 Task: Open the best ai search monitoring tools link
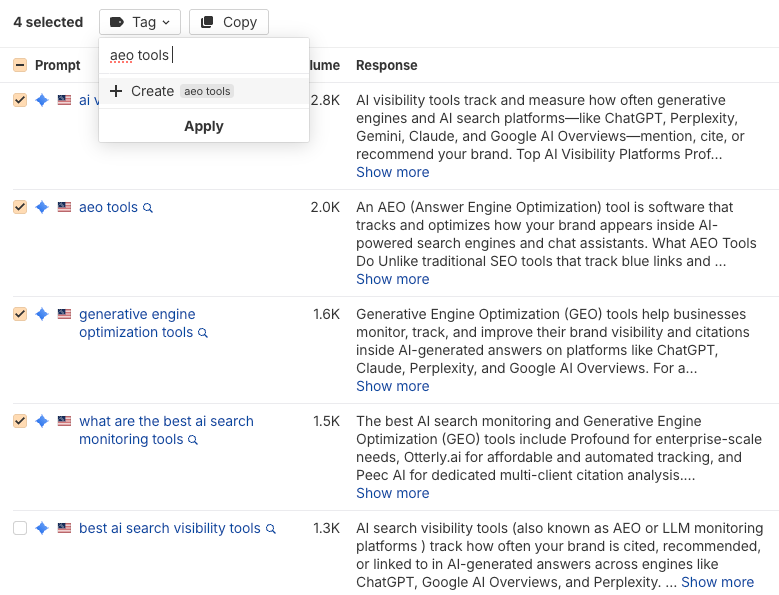click(x=166, y=430)
